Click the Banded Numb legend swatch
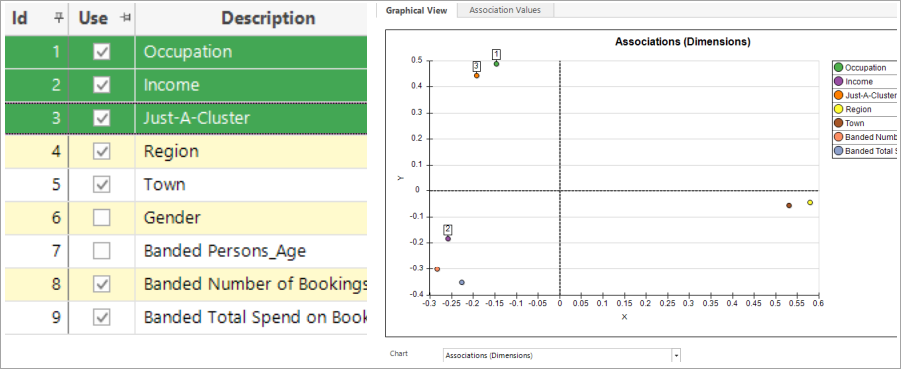This screenshot has height=369, width=901. 839,137
